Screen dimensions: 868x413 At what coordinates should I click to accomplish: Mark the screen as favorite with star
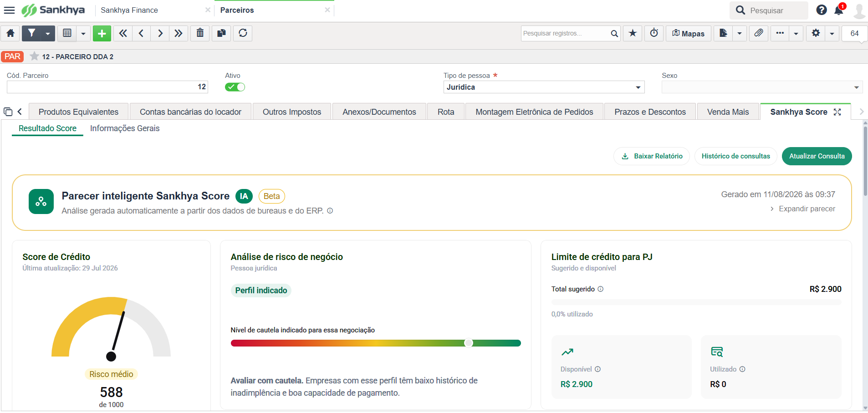pyautogui.click(x=633, y=33)
